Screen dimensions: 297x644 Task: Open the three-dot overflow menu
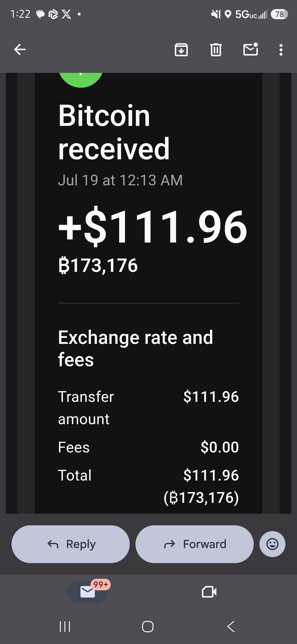click(281, 50)
